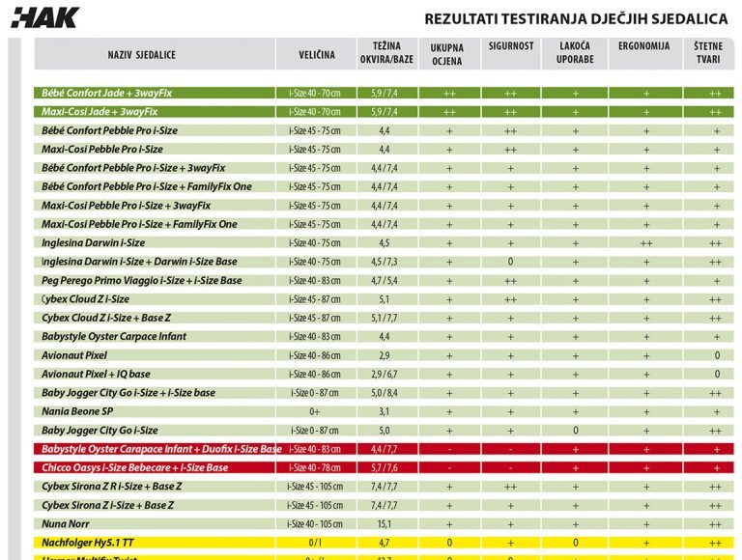Viewport: 742px width, 560px height.
Task: Click the 'NAZIV SJEDALICE' column header
Action: pos(155,54)
